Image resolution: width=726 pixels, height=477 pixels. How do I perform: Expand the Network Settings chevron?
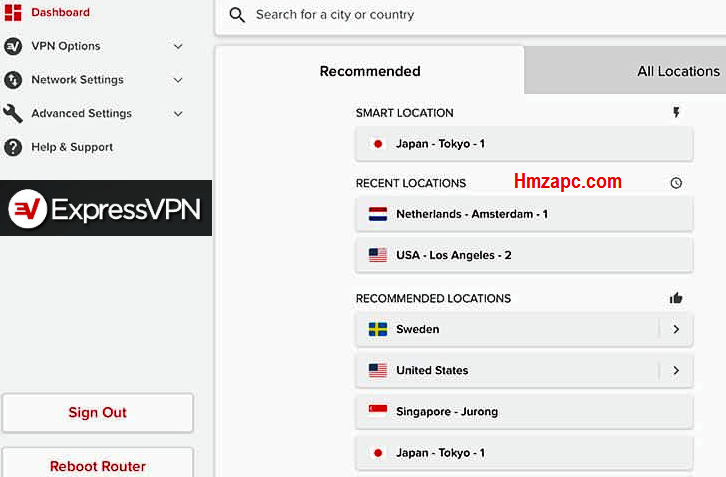[x=178, y=80]
